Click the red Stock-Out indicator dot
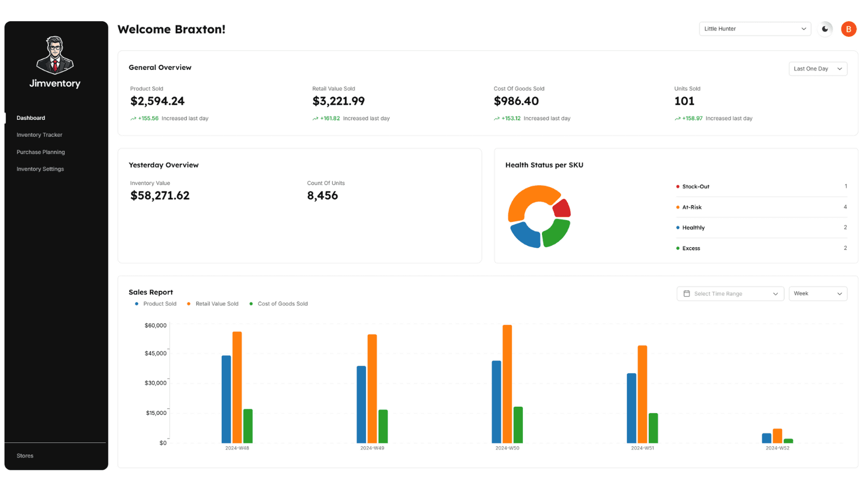Screen dimensions: 868x488 (x=678, y=186)
